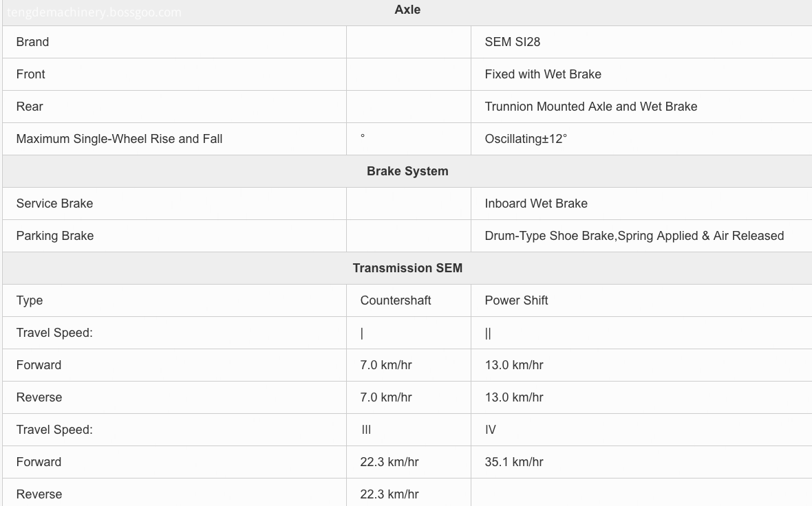Click the Oscillating±12° value

526,139
